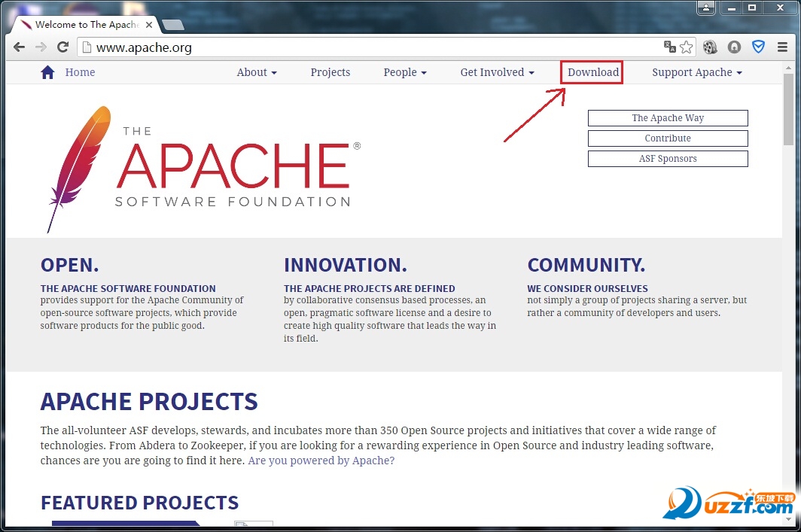The image size is (801, 532).
Task: Click the blue shield security icon
Action: 758,47
